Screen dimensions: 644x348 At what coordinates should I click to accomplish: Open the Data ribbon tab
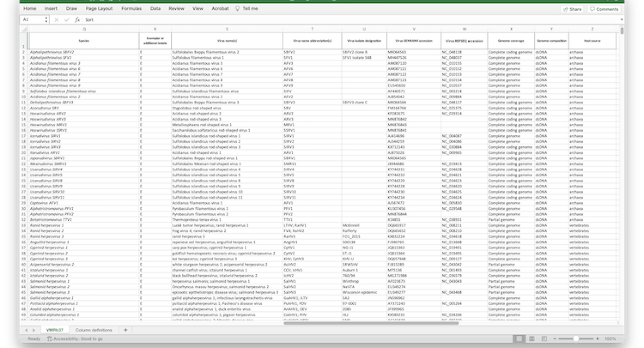pos(155,9)
